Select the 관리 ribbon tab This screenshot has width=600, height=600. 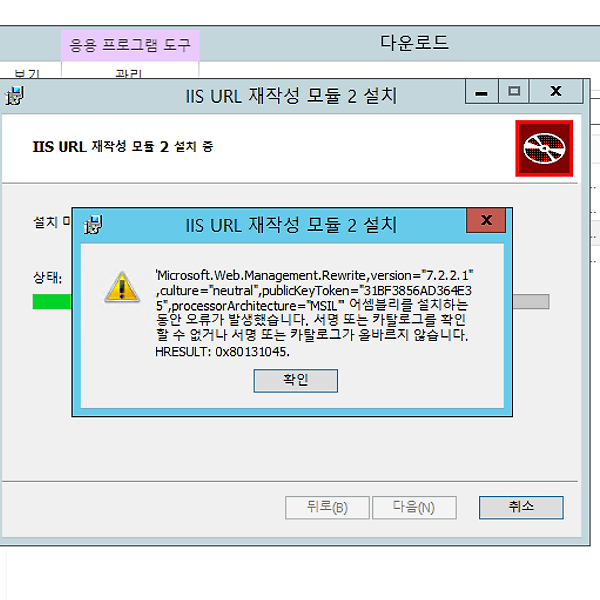(x=129, y=73)
